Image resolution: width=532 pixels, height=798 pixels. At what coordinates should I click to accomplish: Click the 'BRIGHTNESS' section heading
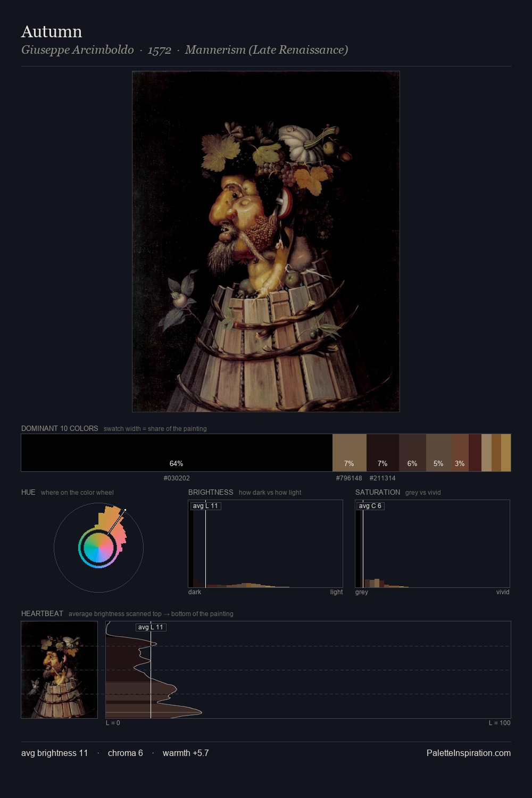click(211, 492)
